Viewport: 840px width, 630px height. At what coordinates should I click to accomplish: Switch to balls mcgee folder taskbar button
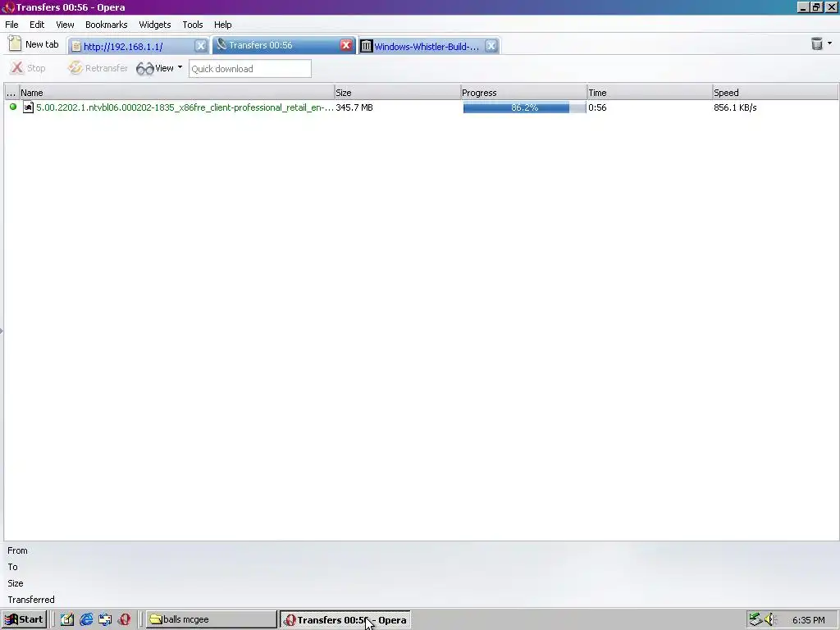pyautogui.click(x=211, y=619)
